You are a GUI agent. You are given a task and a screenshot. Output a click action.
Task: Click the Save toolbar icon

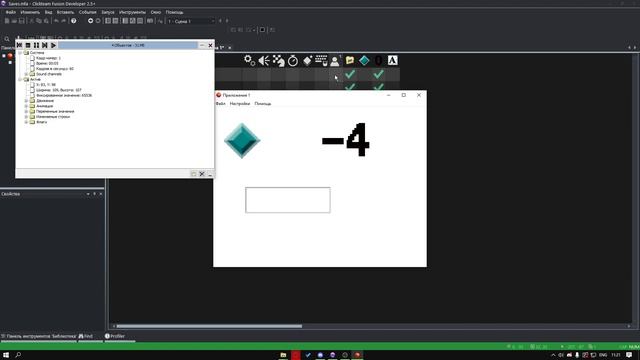pyautogui.click(x=22, y=21)
